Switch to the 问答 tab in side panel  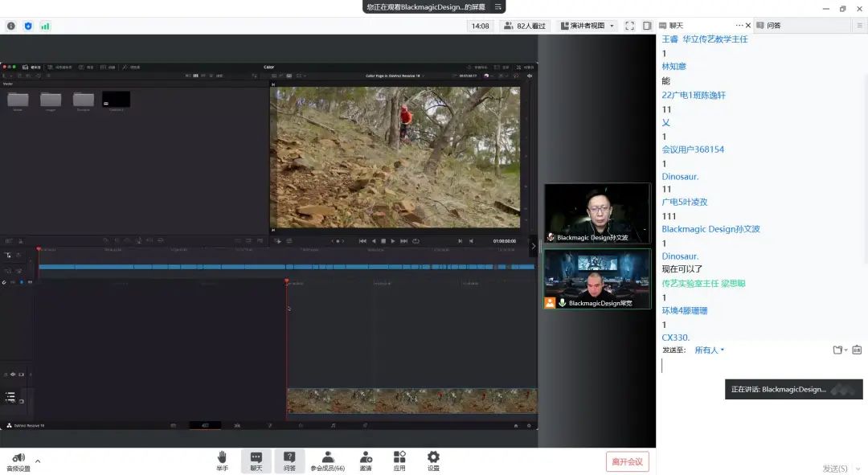pos(773,26)
